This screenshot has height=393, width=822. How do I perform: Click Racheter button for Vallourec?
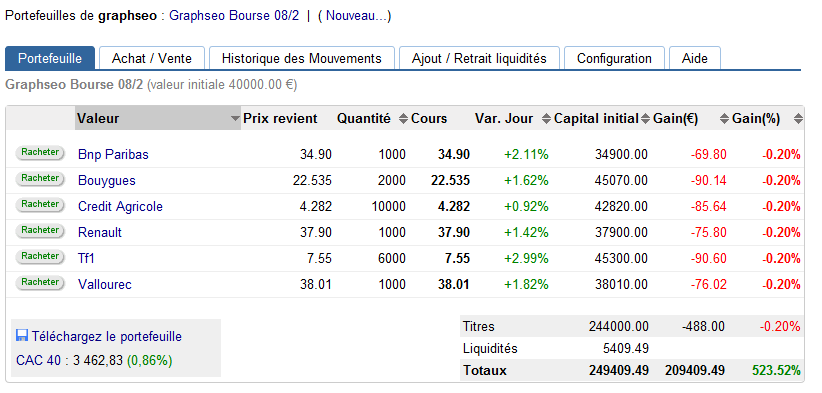coord(40,282)
